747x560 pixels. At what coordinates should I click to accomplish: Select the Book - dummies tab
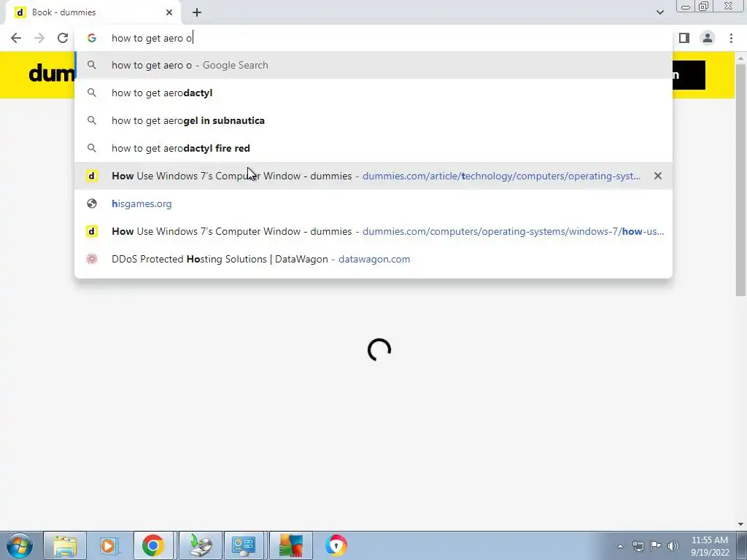tap(93, 12)
